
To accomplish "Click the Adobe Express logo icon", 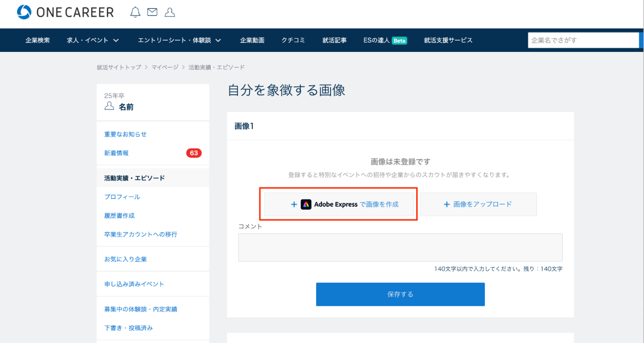I will pyautogui.click(x=306, y=204).
